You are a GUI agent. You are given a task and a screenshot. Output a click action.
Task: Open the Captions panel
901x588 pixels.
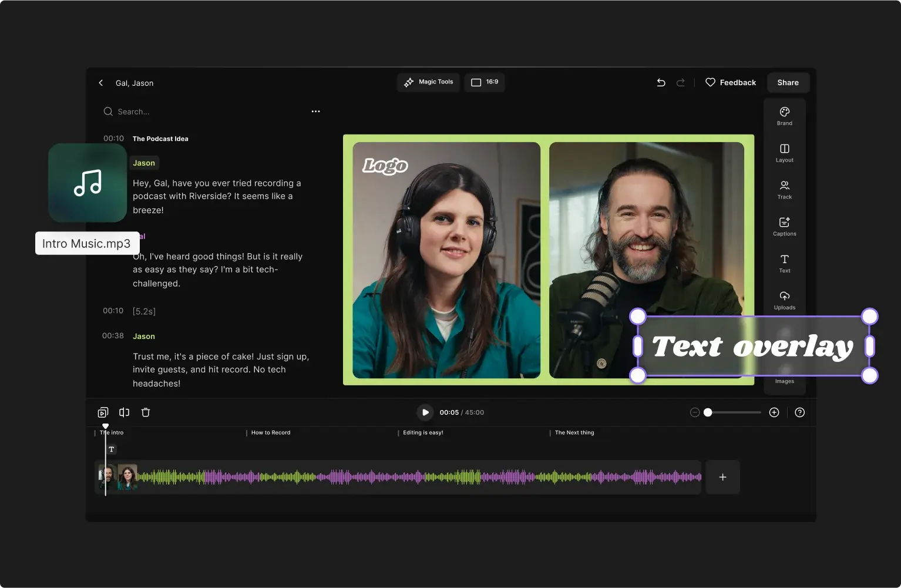point(784,227)
